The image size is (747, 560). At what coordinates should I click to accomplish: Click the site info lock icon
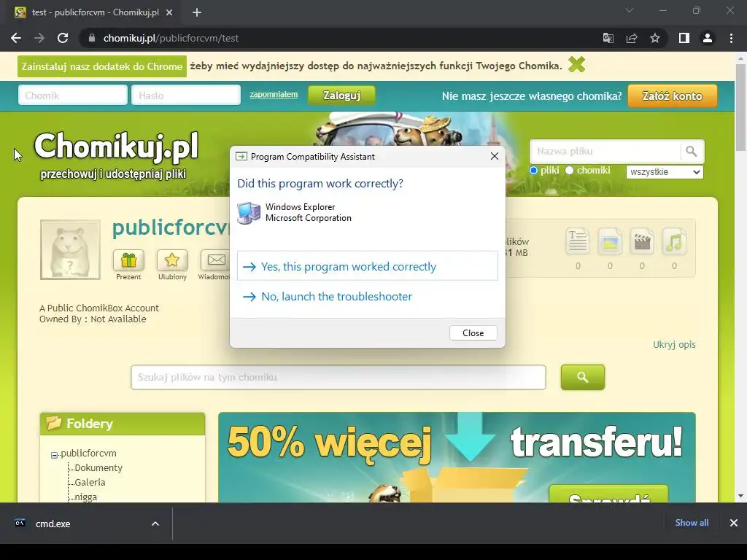[92, 38]
